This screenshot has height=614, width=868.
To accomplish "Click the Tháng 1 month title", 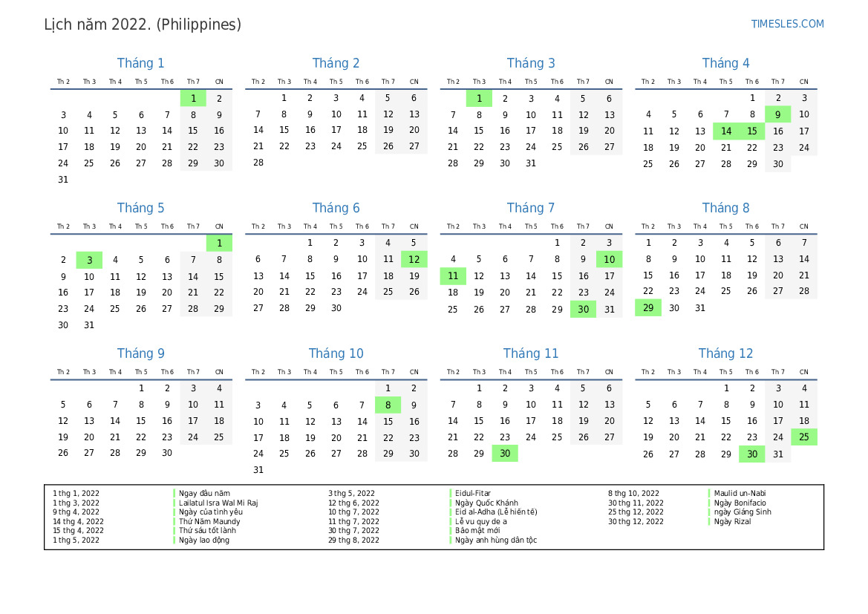I will coord(141,63).
